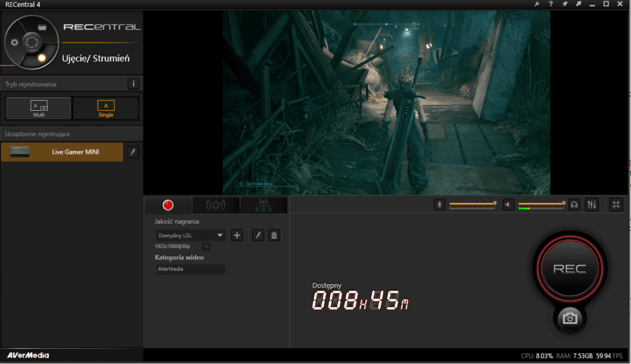The height and width of the screenshot is (364, 631).
Task: Edit the selected quality profile
Action: point(258,235)
